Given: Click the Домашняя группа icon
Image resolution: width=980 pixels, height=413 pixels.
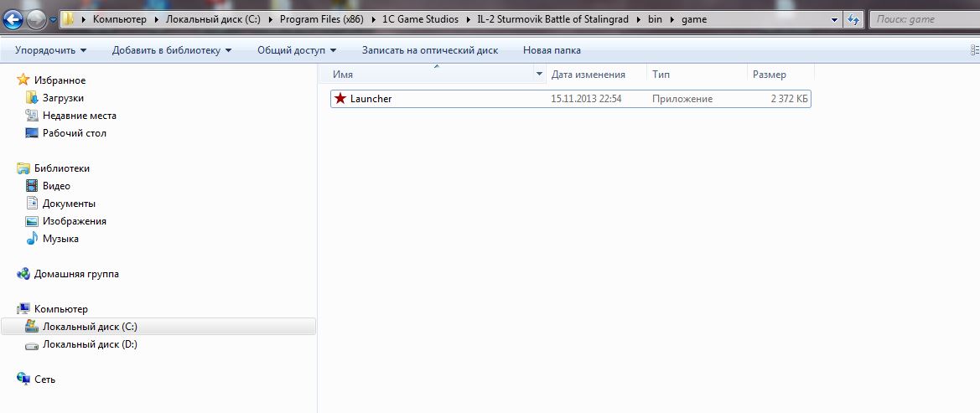Looking at the screenshot, I should point(23,274).
